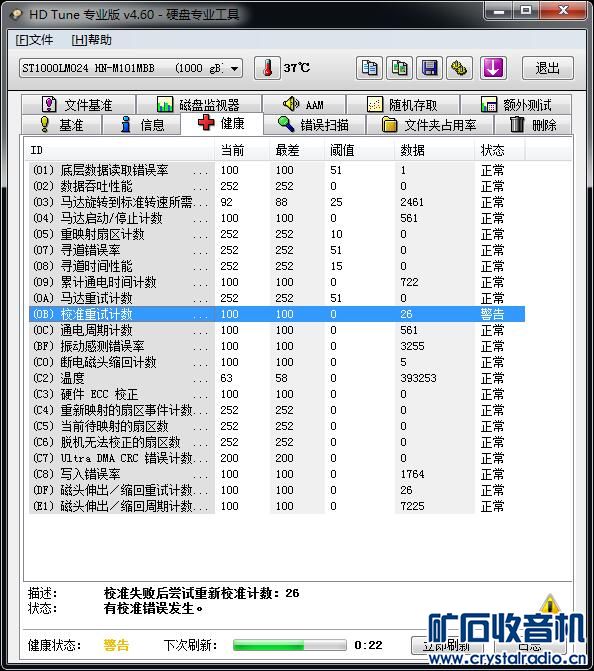Screen dimensions: 594x671
Task: Click the copy screenshot to clipboard icon
Action: [x=399, y=68]
